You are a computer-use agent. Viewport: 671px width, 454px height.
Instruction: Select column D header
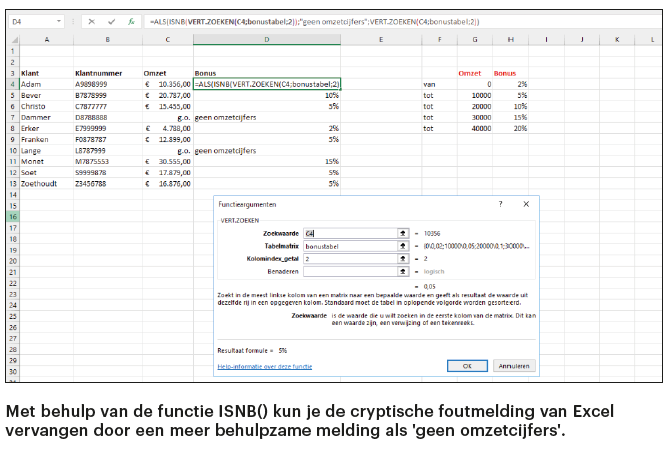pyautogui.click(x=267, y=39)
